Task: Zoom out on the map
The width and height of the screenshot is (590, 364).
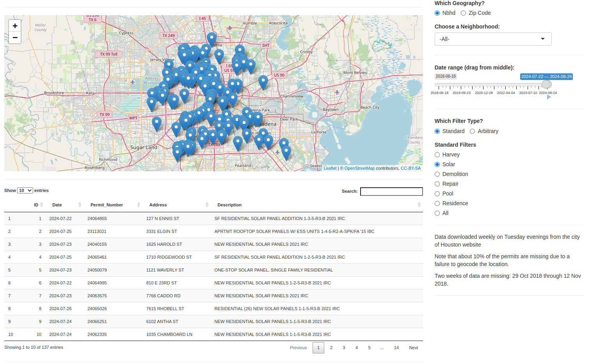Action: (x=15, y=37)
